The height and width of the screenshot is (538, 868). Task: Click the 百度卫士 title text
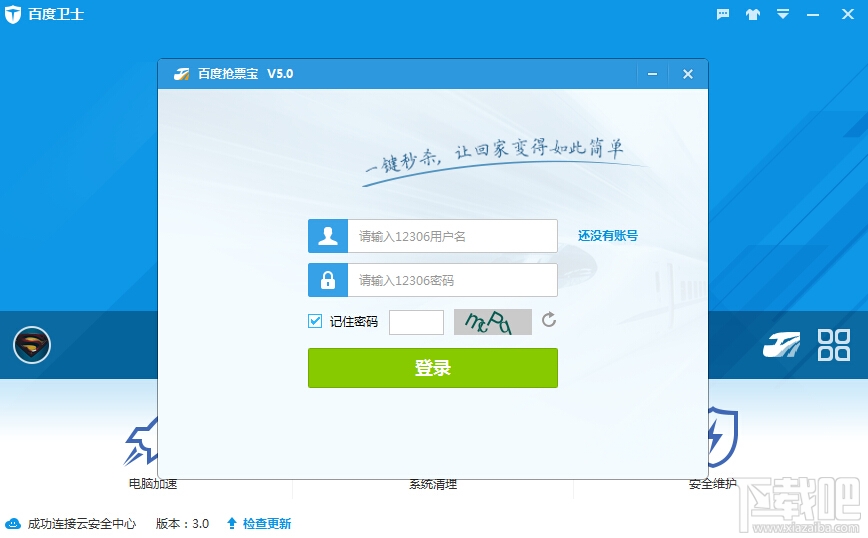click(x=55, y=14)
